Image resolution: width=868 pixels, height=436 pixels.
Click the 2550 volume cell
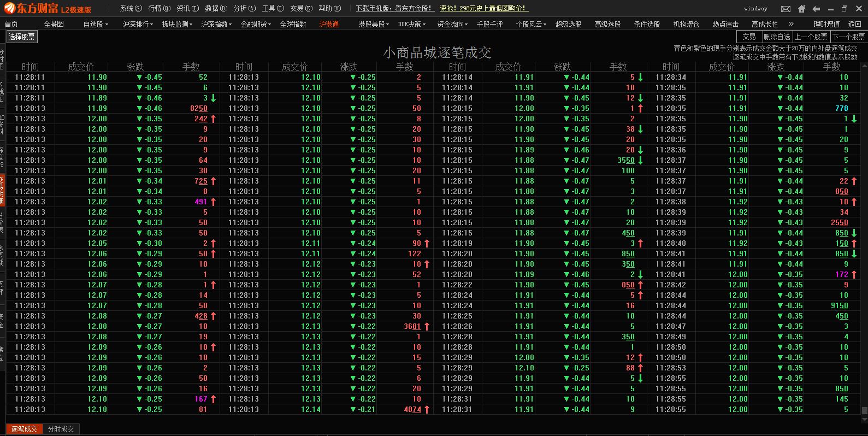coord(840,222)
